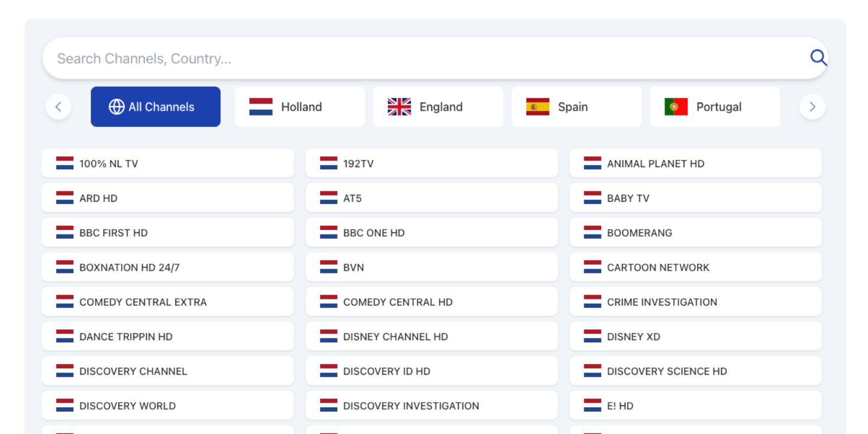Click the flag icon beside ANIMAL PLANET HD
This screenshot has width=868, height=434.
[x=592, y=163]
